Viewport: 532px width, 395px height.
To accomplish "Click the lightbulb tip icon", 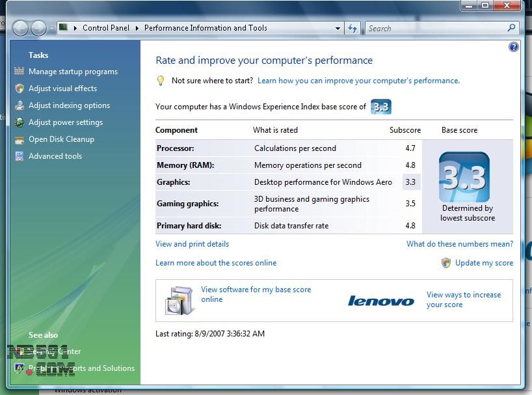I will (x=161, y=81).
